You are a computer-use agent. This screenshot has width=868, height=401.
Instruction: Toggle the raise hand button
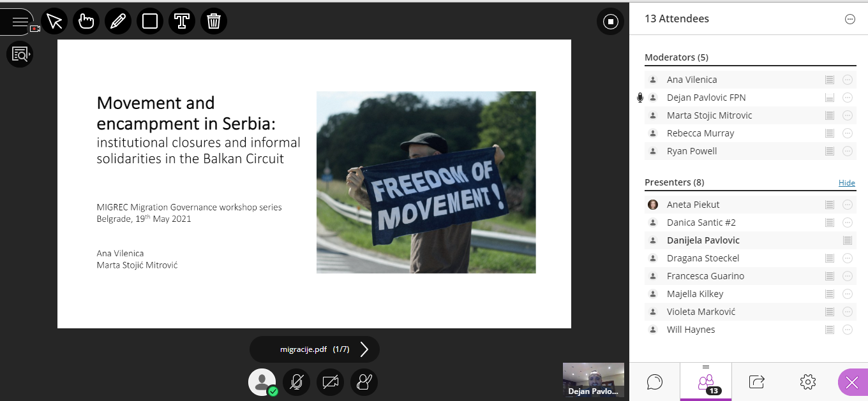click(x=364, y=382)
